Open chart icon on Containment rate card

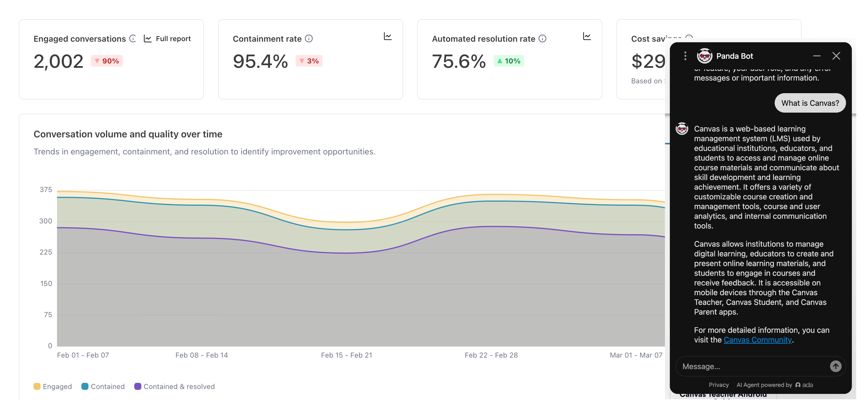tap(388, 36)
